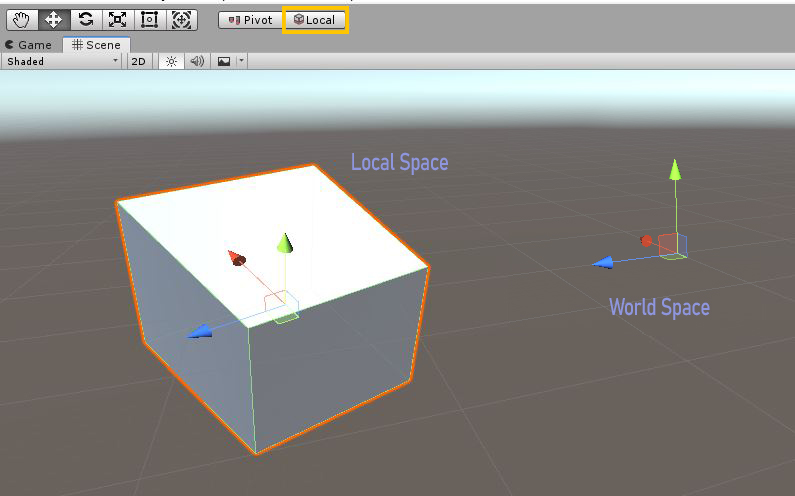Toggle scene effects image icon
The height and width of the screenshot is (496, 795).
point(224,61)
